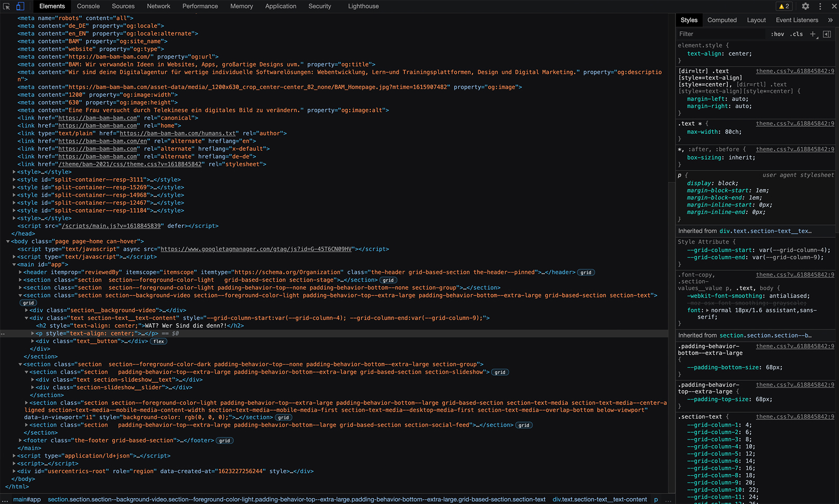Open the Performance tab
The height and width of the screenshot is (504, 839).
pos(200,6)
